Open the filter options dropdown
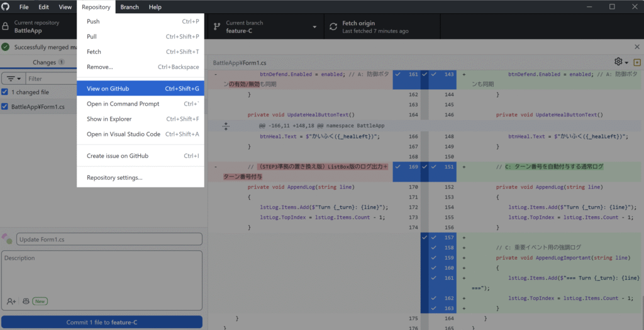Image resolution: width=644 pixels, height=330 pixels. point(14,79)
